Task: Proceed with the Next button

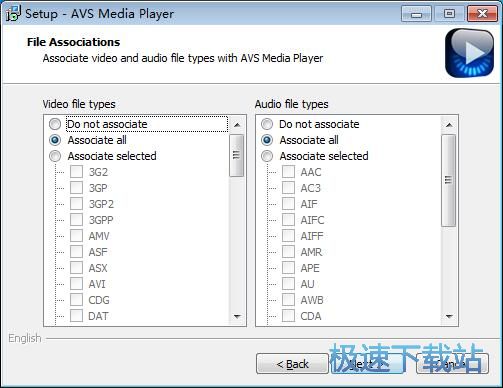Action: [x=366, y=364]
